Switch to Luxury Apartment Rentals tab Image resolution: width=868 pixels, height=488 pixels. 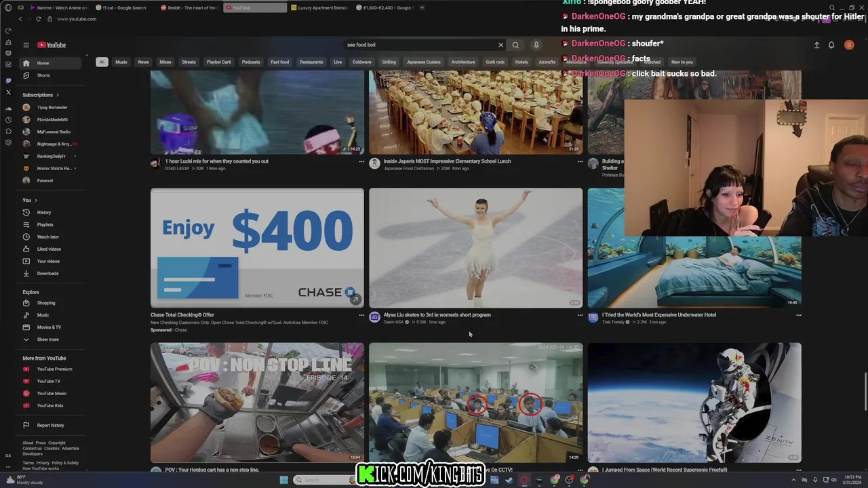(319, 7)
